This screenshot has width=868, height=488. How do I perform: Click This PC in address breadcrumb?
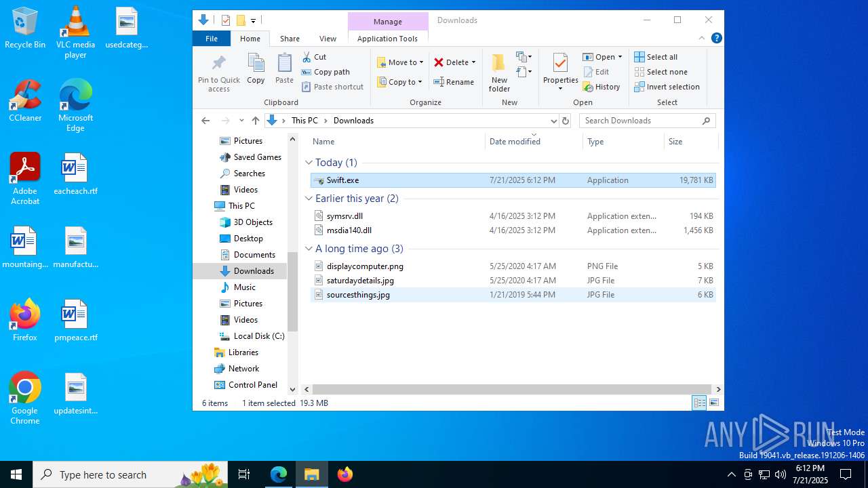304,121
